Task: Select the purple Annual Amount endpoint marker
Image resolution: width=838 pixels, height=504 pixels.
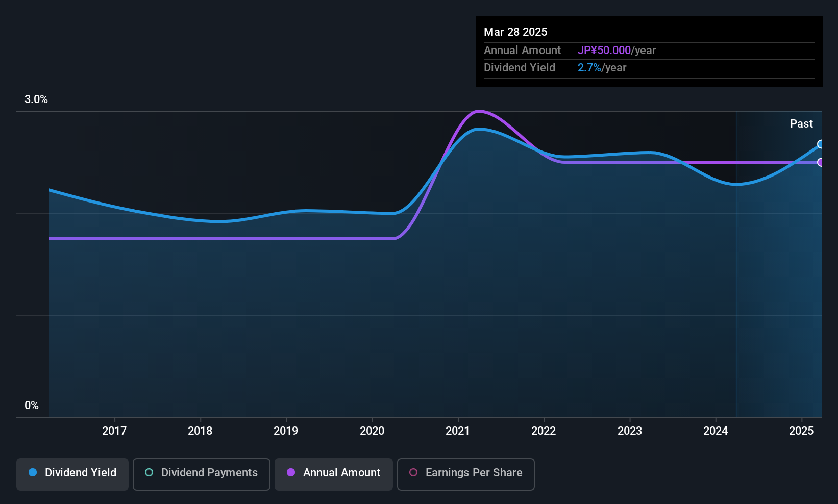Action: coord(821,162)
